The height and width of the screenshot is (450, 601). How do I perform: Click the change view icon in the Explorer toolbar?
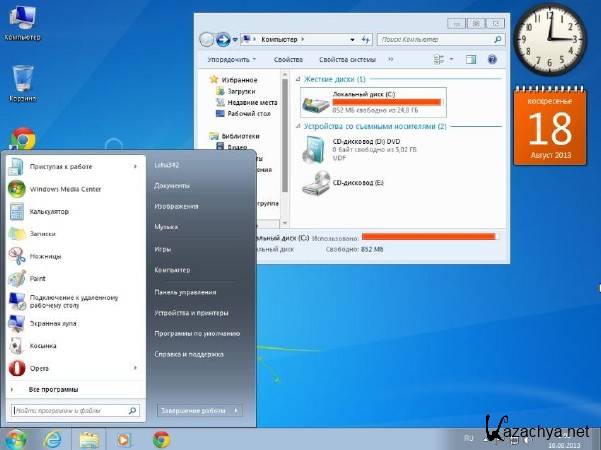[438, 59]
